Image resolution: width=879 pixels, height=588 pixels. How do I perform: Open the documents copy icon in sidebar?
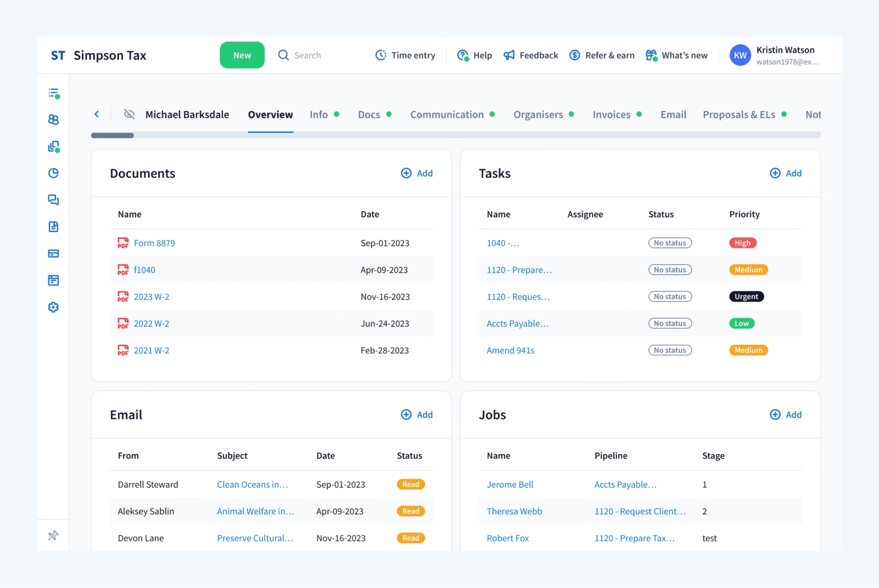click(53, 146)
